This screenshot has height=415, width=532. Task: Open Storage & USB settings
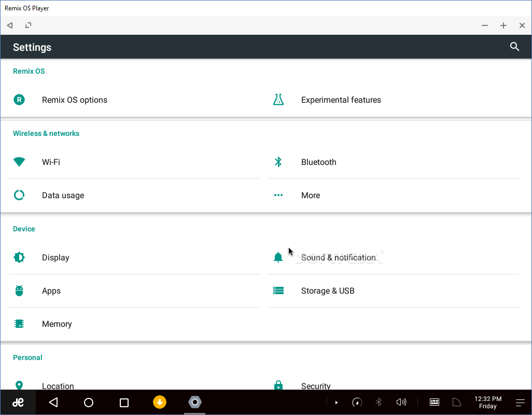pyautogui.click(x=394, y=291)
